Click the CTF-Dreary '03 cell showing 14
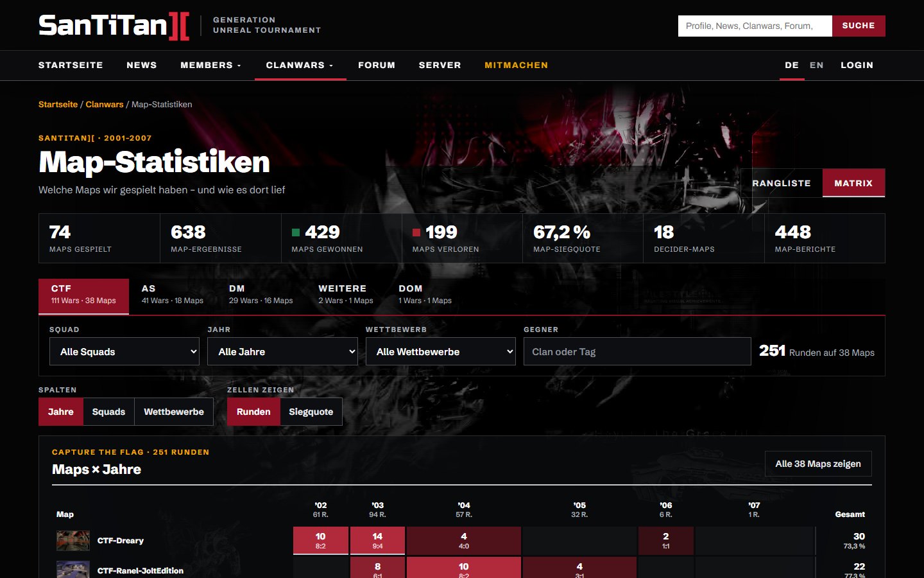The image size is (924, 578). tap(377, 541)
